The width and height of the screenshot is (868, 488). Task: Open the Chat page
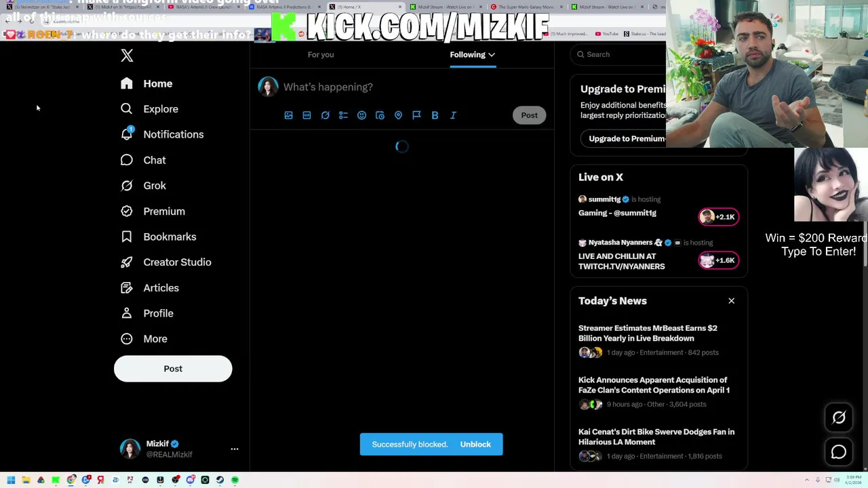click(x=143, y=160)
